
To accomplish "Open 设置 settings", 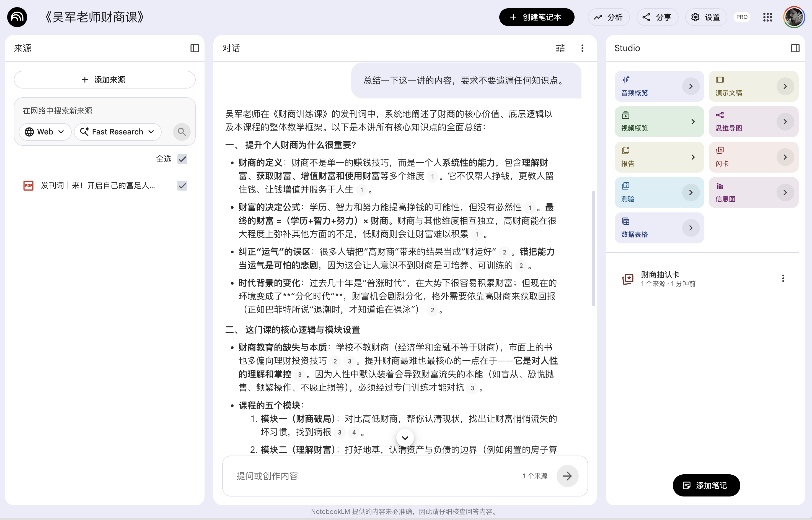I will [x=706, y=17].
